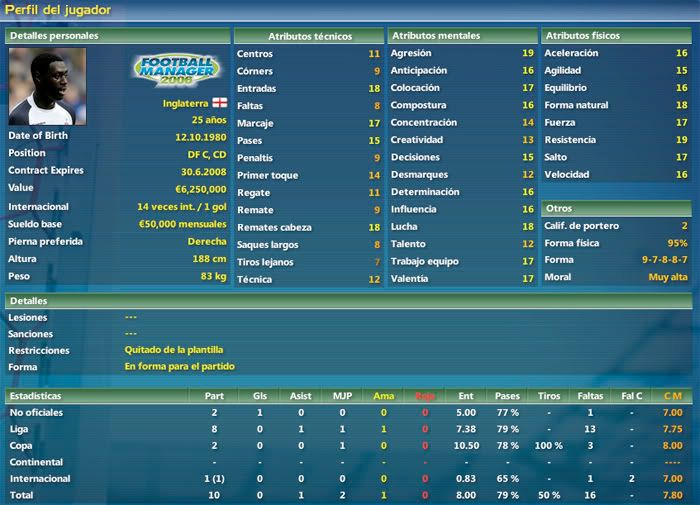Click the 'Atributos mentales' panel header
Image resolution: width=700 pixels, height=505 pixels.
tap(462, 36)
